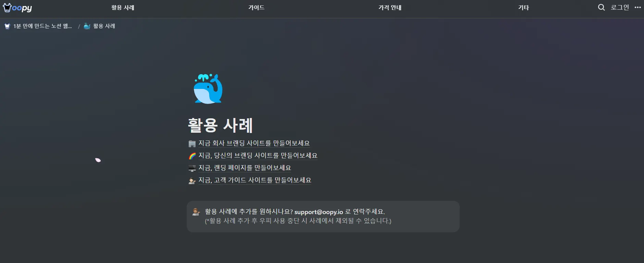Click the 활용 사례 page title

point(220,125)
